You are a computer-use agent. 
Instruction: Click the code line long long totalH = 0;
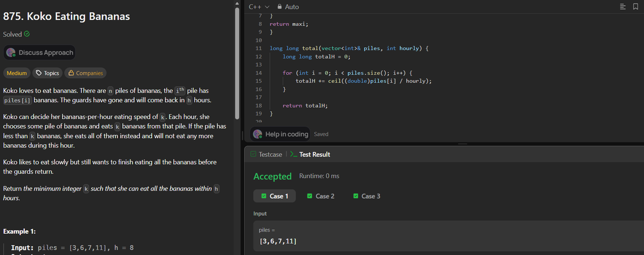(317, 56)
